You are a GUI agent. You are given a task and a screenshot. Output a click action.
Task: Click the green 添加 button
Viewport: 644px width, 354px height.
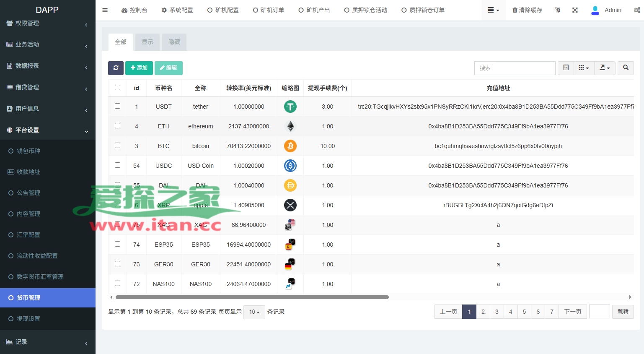pos(139,68)
